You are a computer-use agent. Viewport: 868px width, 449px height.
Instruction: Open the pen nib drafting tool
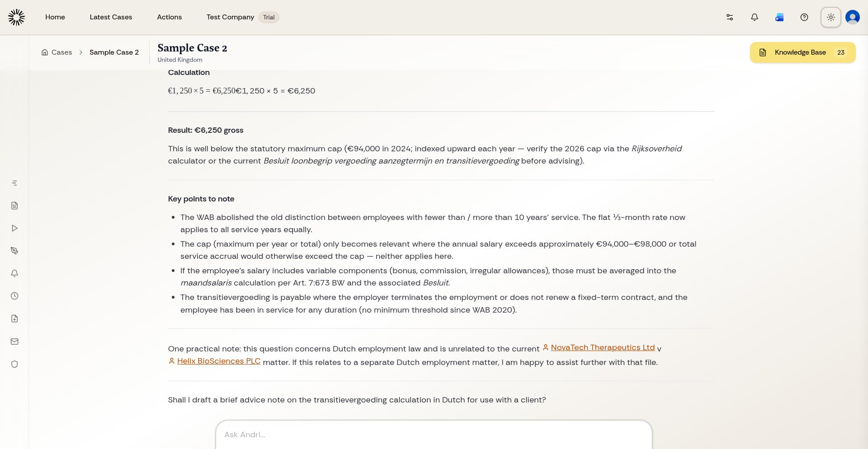coord(14,251)
